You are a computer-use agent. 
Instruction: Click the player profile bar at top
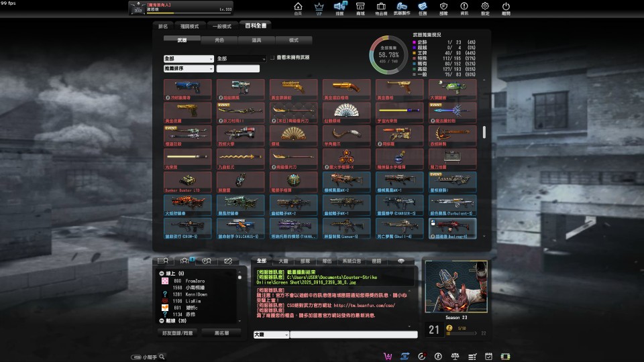coord(181,7)
